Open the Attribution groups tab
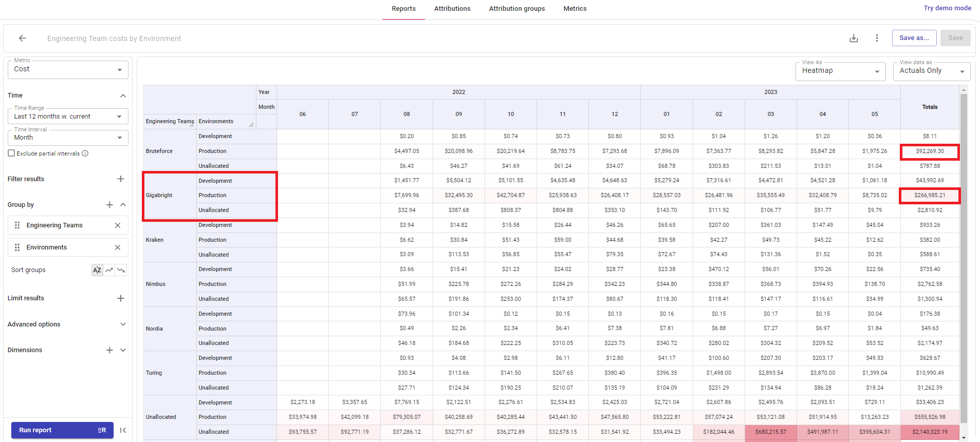Screen dimensions: 980x442 coord(517,9)
